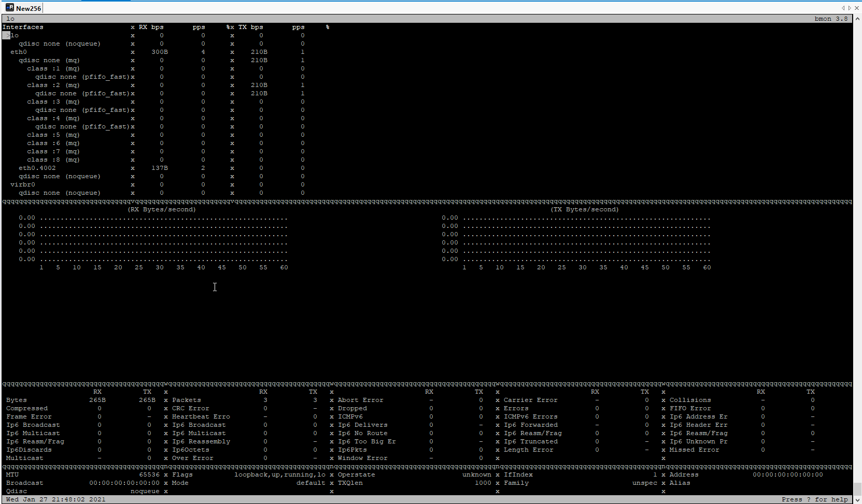Click the Ip6 Forwarded statistic label
This screenshot has height=504, width=862.
click(x=531, y=425)
